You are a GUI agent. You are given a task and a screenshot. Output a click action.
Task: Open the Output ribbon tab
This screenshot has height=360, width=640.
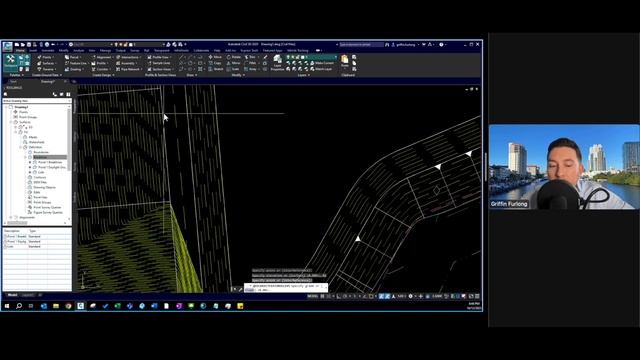pyautogui.click(x=120, y=51)
